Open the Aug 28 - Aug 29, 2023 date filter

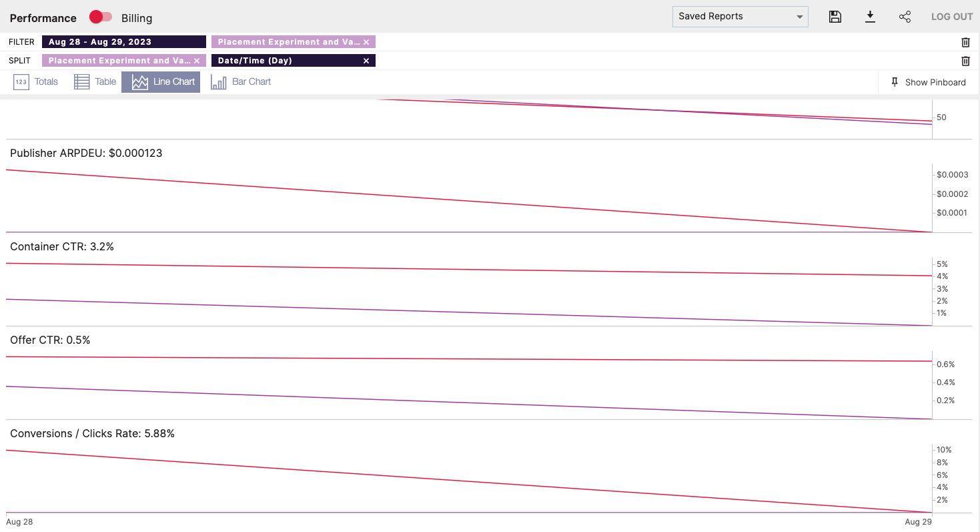coord(124,42)
